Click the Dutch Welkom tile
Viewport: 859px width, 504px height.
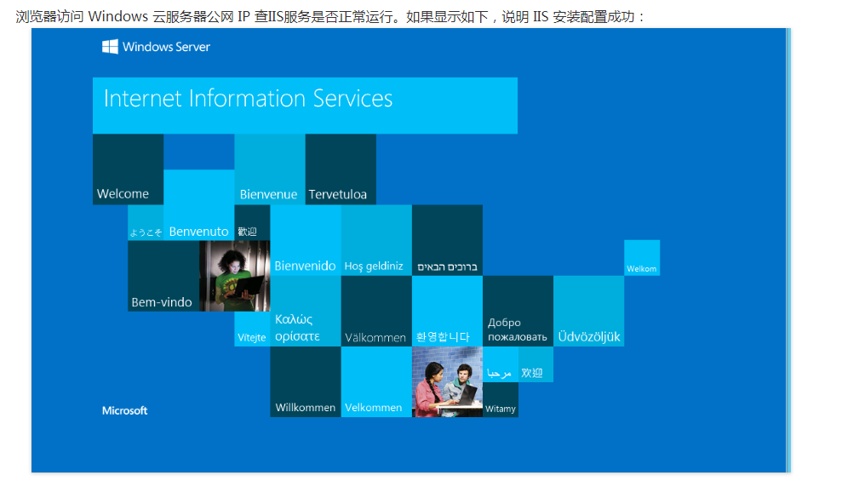[642, 257]
